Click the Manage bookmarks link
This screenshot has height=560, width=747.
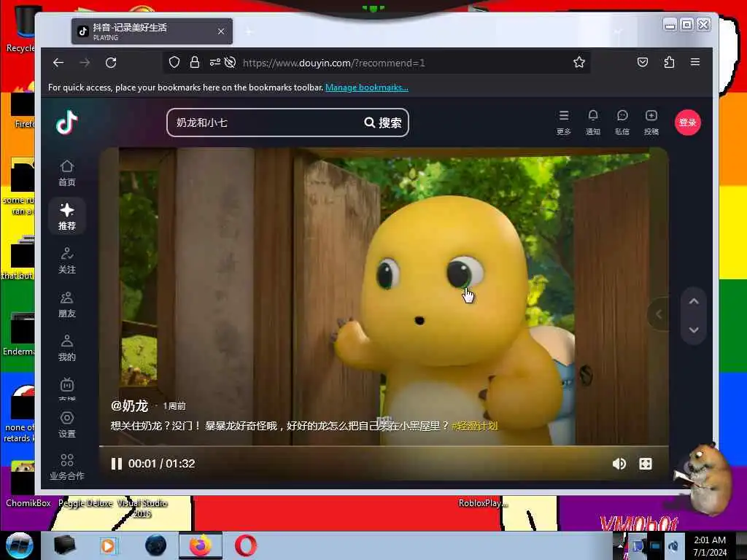point(367,87)
